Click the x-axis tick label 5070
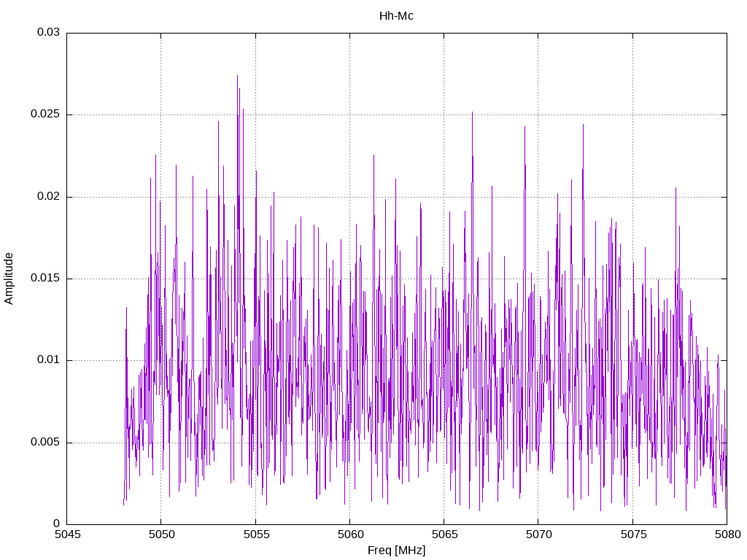 click(x=539, y=534)
